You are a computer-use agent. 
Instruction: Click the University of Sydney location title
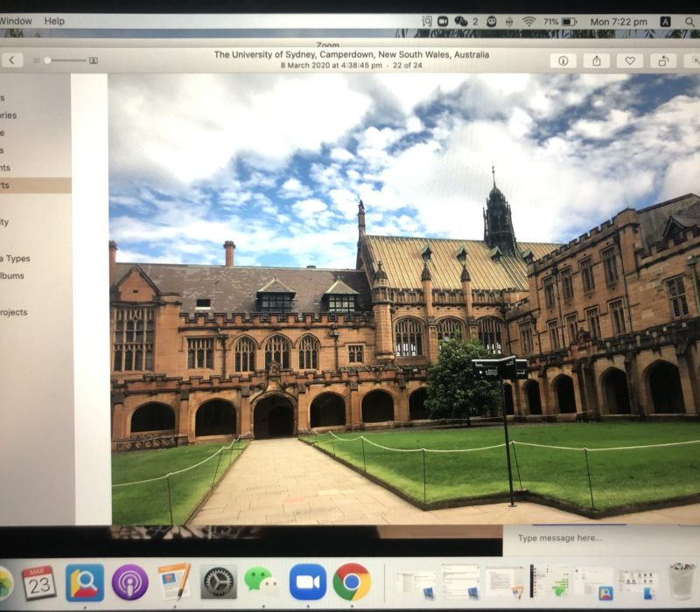click(352, 54)
